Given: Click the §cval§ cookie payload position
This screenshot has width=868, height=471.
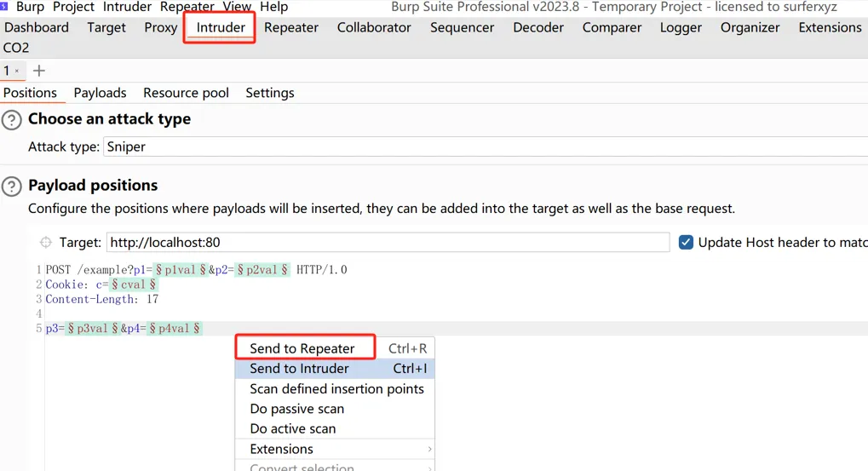Looking at the screenshot, I should 134,284.
